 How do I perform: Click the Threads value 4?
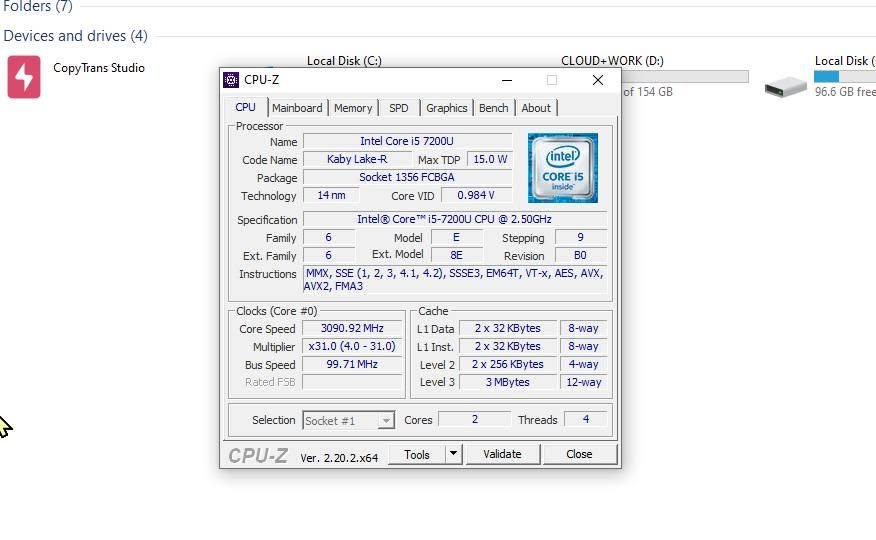click(585, 419)
